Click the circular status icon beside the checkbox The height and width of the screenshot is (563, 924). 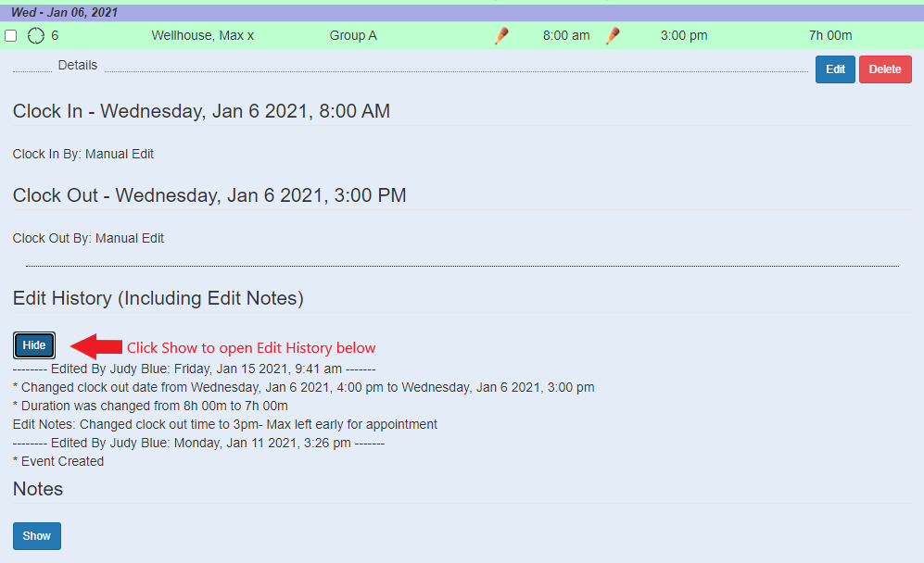[35, 35]
